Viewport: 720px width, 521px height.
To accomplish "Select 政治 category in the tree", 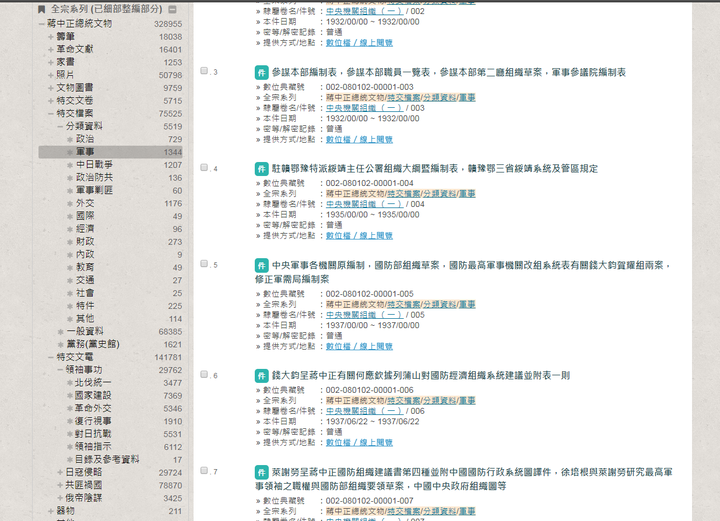I will (x=85, y=139).
